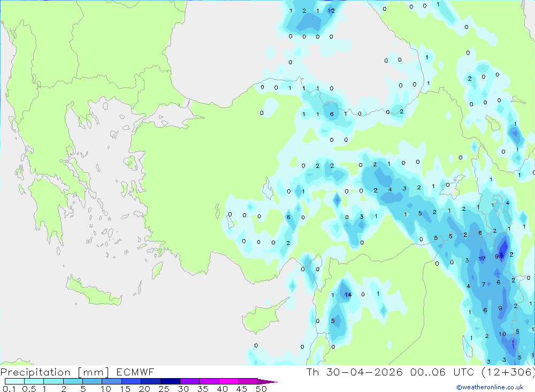
Task: Click the island of Crete on the map
Action: (x=94, y=292)
